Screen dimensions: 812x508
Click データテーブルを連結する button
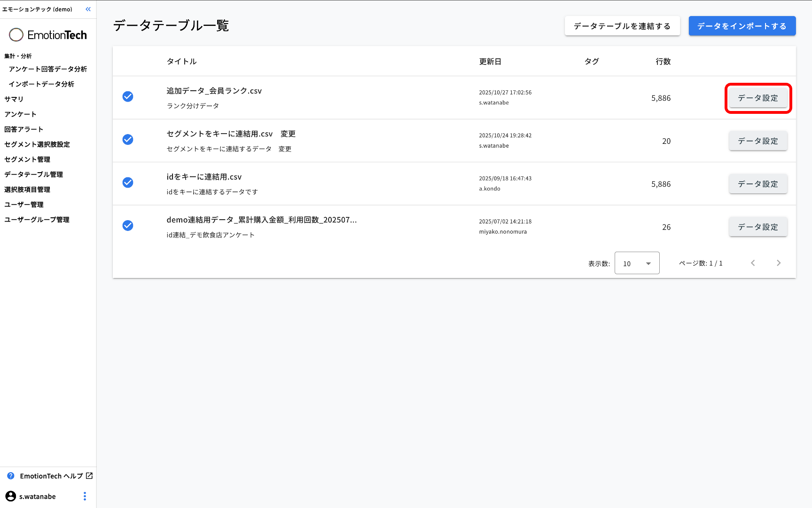pos(622,26)
